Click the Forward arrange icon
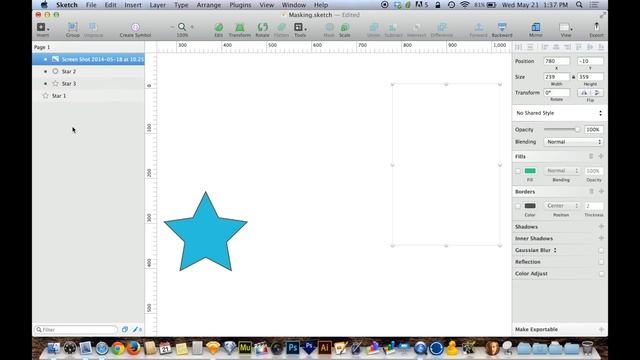The width and height of the screenshot is (640, 360). pyautogui.click(x=478, y=27)
